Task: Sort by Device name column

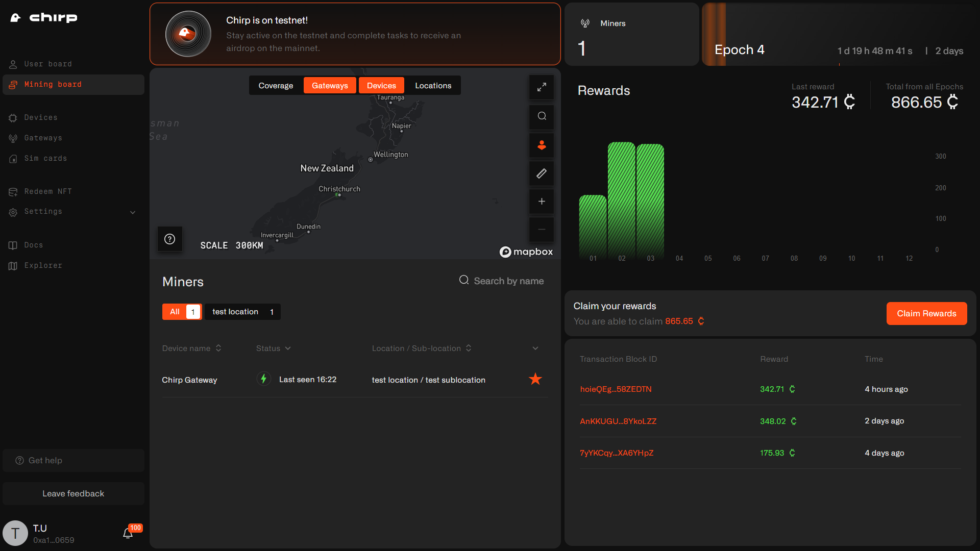Action: pos(191,348)
